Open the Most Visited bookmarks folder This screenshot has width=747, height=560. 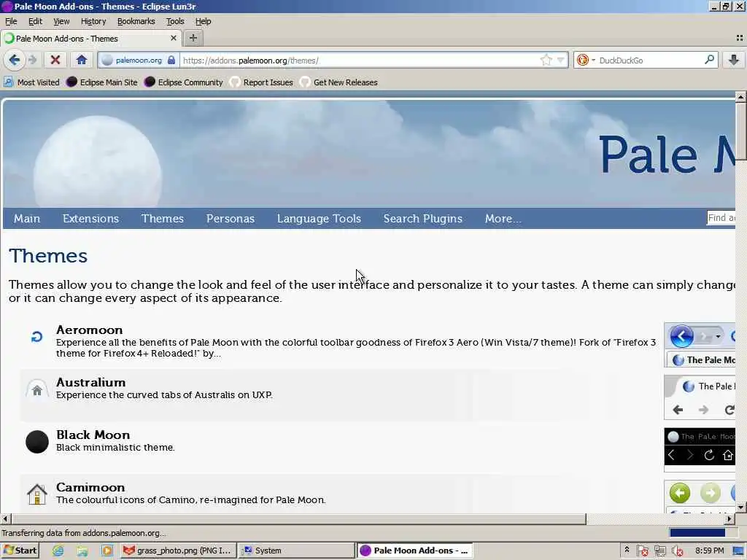(x=32, y=82)
